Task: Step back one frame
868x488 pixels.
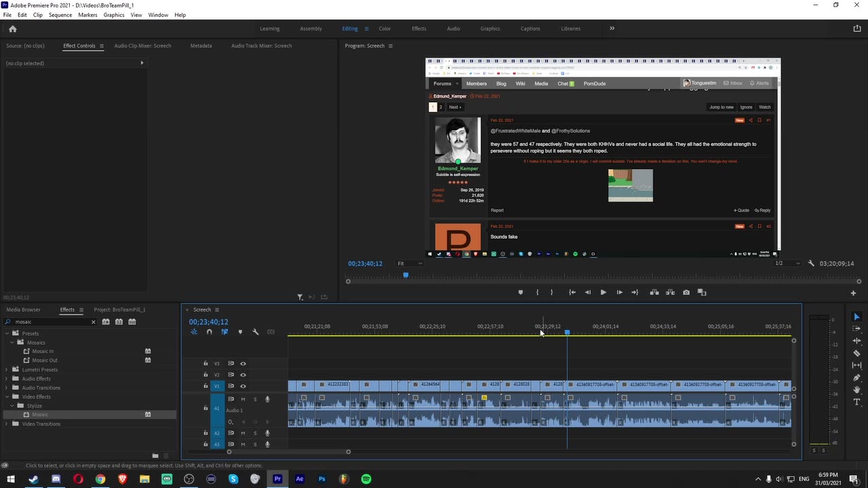Action: [587, 292]
